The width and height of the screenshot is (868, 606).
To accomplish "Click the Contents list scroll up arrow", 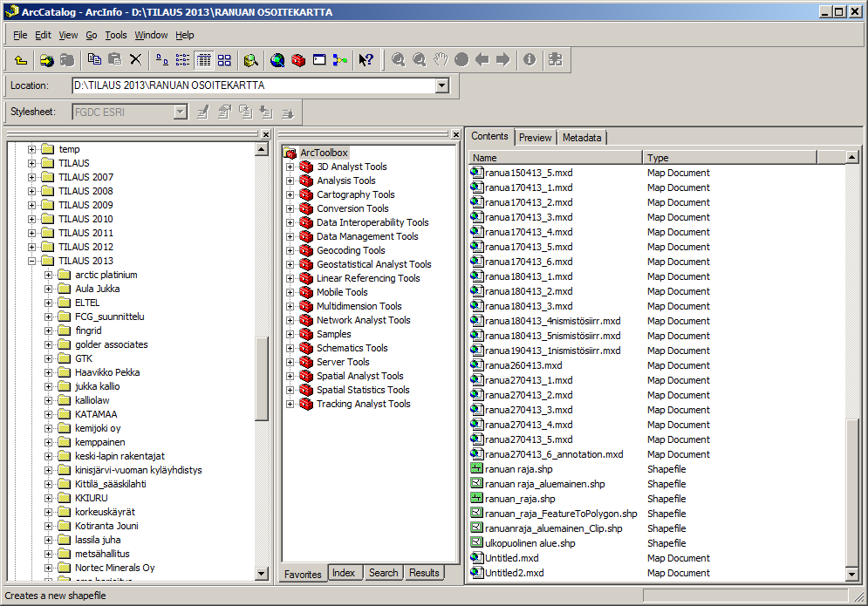I will click(x=852, y=158).
